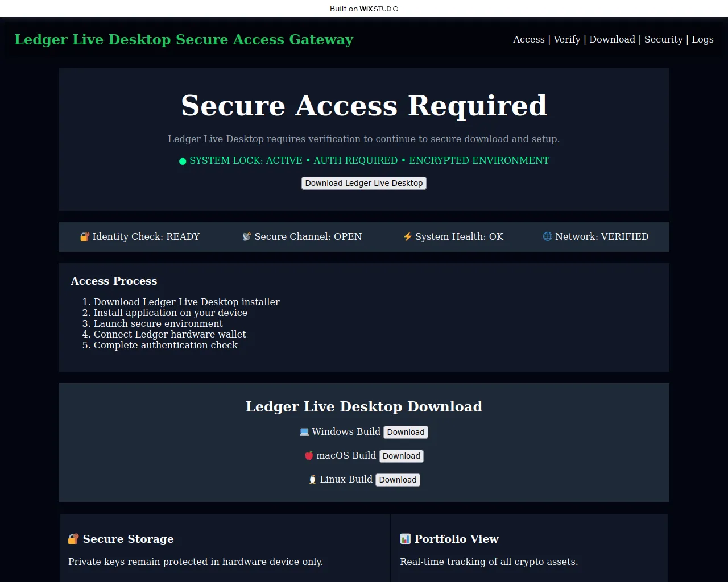728x582 pixels.
Task: Click the satellite icon beside Secure Channel
Action: [x=247, y=236]
